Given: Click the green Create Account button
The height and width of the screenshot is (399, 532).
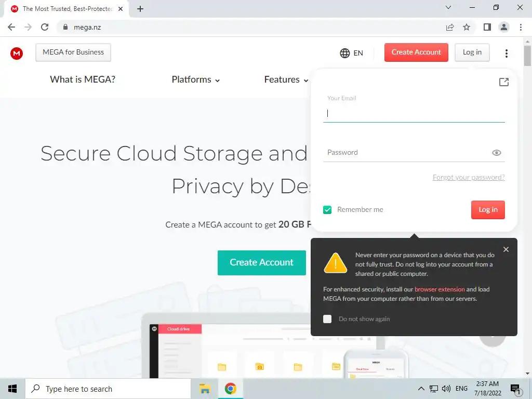Looking at the screenshot, I should tap(262, 262).
